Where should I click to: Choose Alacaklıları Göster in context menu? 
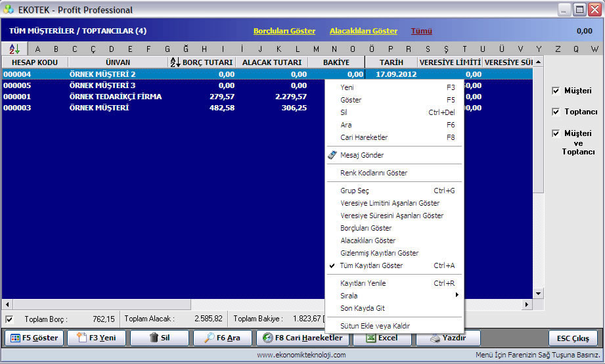pyautogui.click(x=394, y=240)
